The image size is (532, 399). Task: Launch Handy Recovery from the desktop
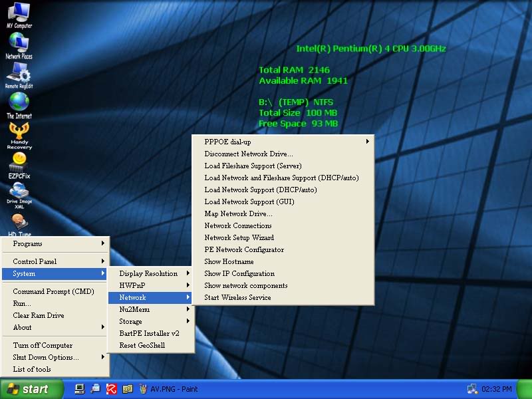point(19,132)
